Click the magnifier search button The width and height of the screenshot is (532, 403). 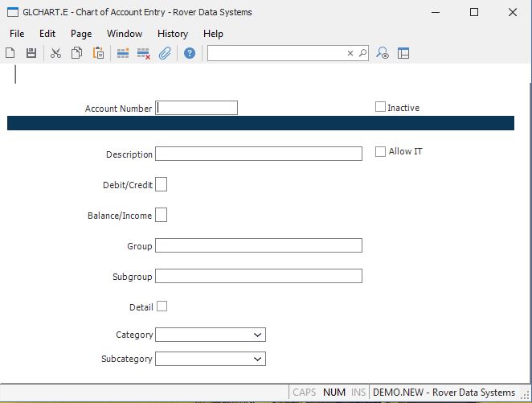click(x=362, y=53)
